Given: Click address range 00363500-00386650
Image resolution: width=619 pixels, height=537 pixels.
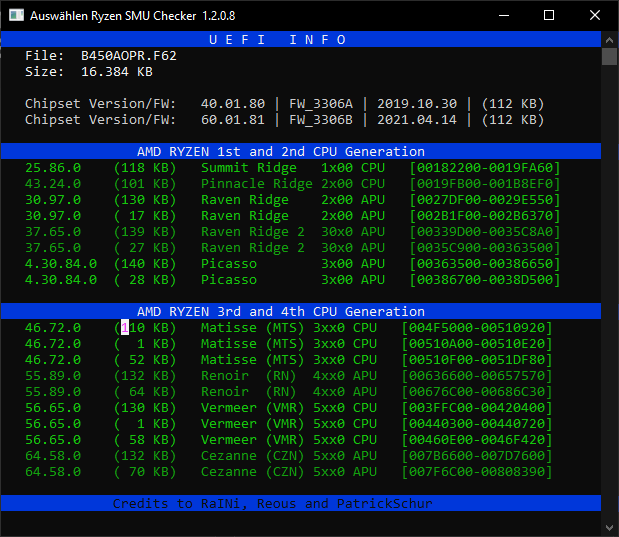Looking at the screenshot, I should click(485, 264).
